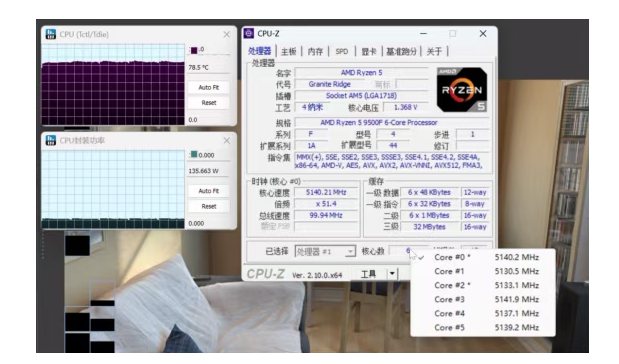Open the 基准跑分 tab

[x=401, y=51]
